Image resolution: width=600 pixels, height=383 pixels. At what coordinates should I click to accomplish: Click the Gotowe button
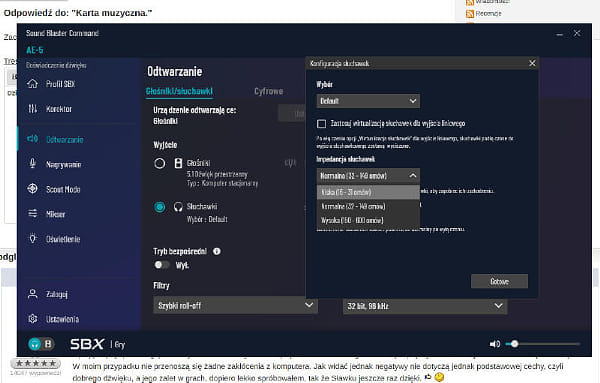(499, 281)
